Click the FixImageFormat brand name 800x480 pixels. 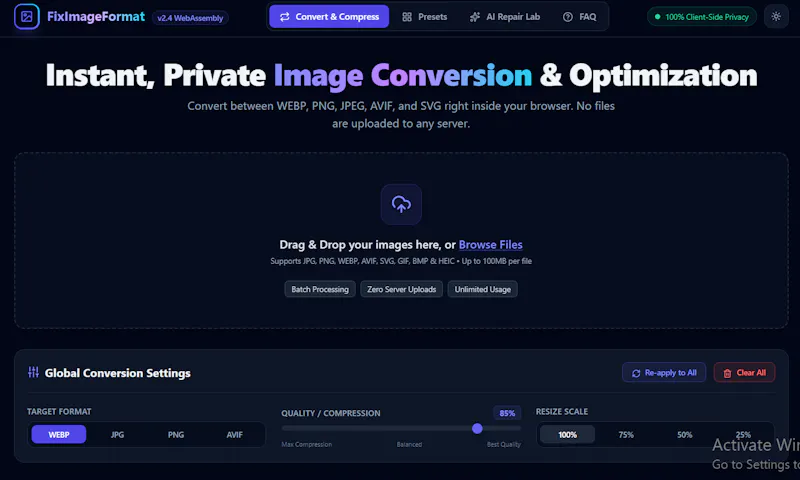tap(96, 17)
